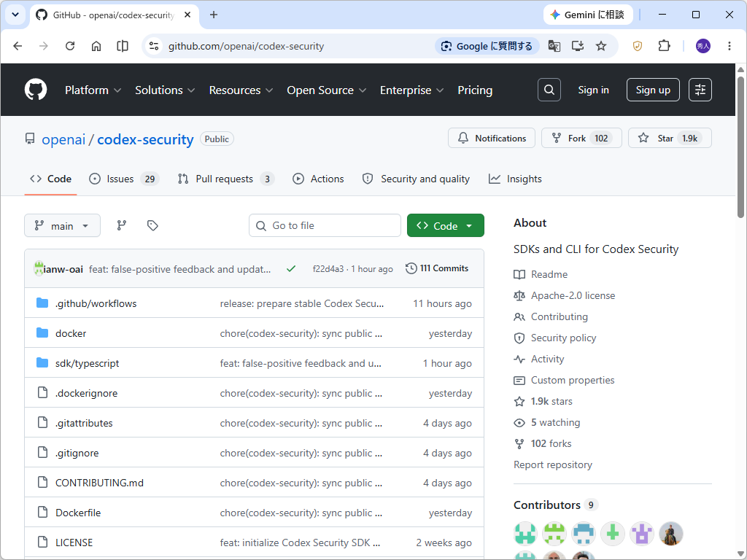Open tab search dropdown arrow
Image resolution: width=747 pixels, height=560 pixels.
coord(15,15)
